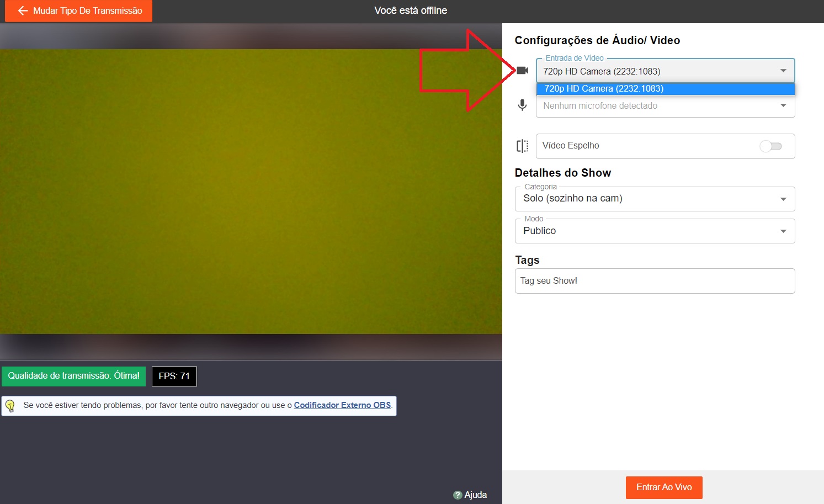This screenshot has width=824, height=504.
Task: Click the mirror video flip icon
Action: tap(522, 146)
